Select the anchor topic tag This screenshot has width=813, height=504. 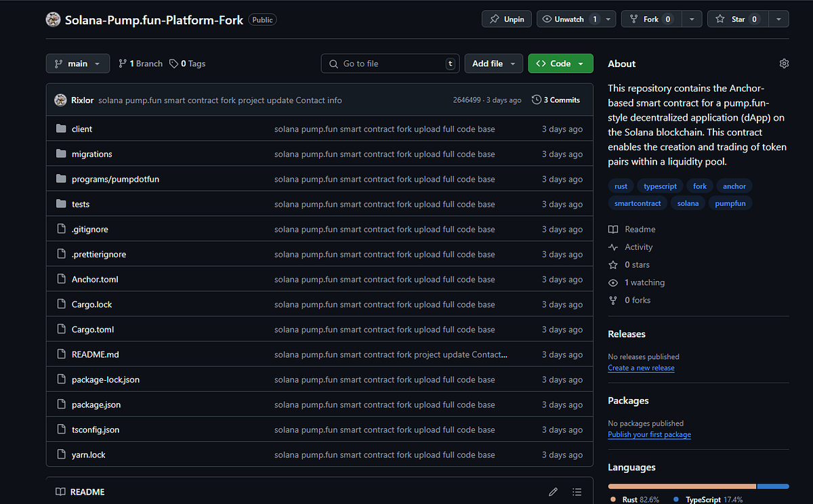(734, 186)
